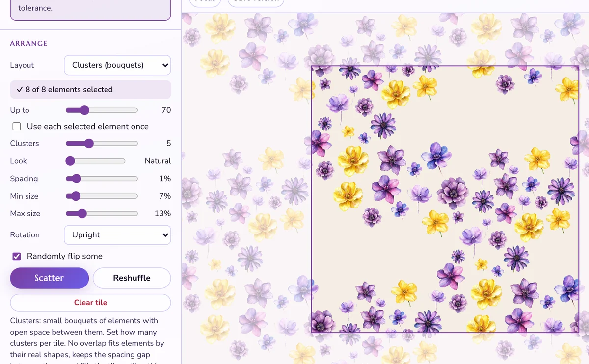Click the 'Max size' label

(x=25, y=214)
